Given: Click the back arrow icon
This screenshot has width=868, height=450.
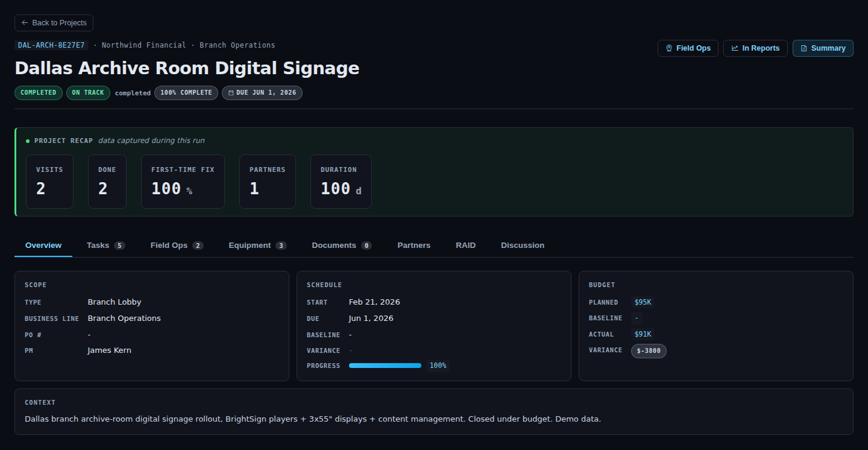Looking at the screenshot, I should [x=25, y=23].
